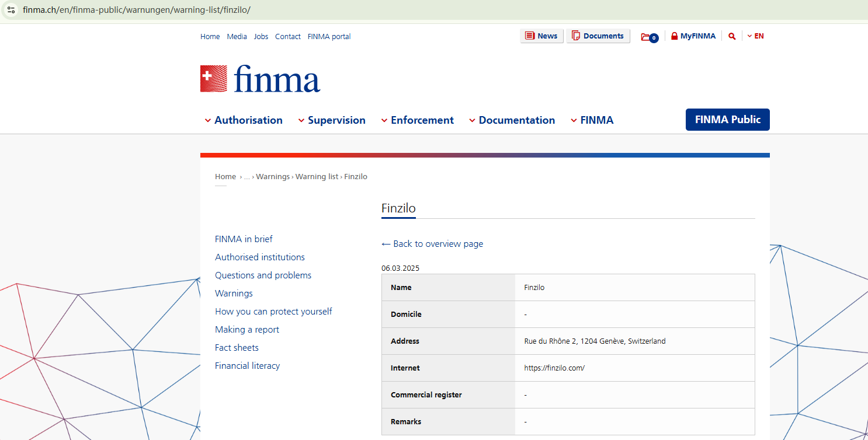
Task: Open the EN language selector
Action: pyautogui.click(x=756, y=36)
